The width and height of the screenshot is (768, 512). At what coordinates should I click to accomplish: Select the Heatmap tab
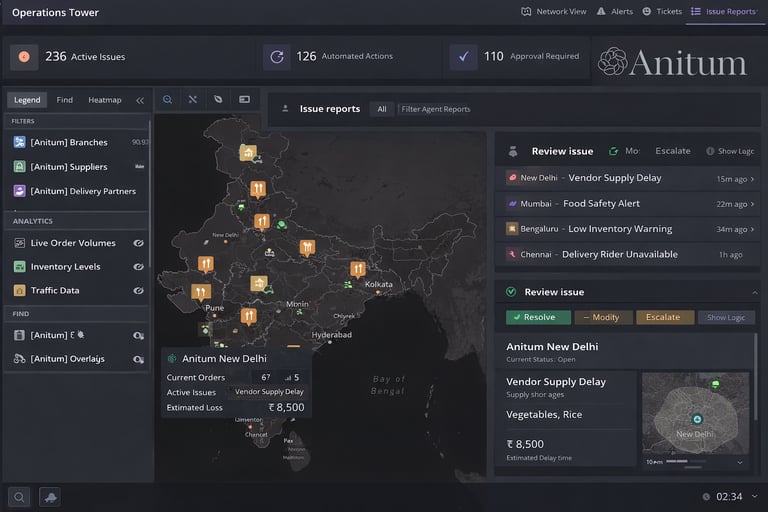pos(105,100)
